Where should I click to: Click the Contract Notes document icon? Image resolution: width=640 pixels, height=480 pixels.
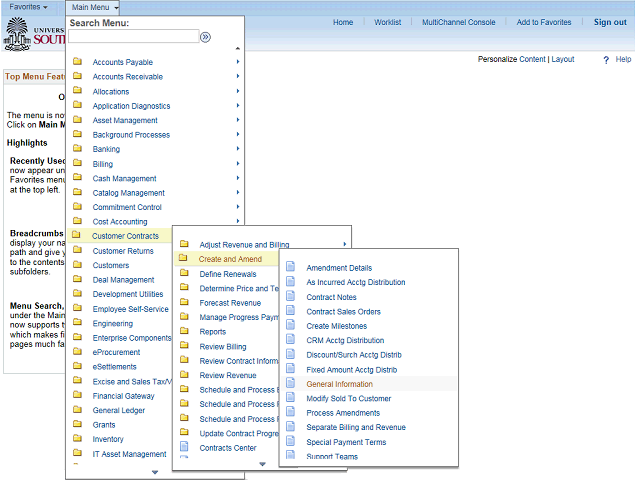(x=291, y=297)
